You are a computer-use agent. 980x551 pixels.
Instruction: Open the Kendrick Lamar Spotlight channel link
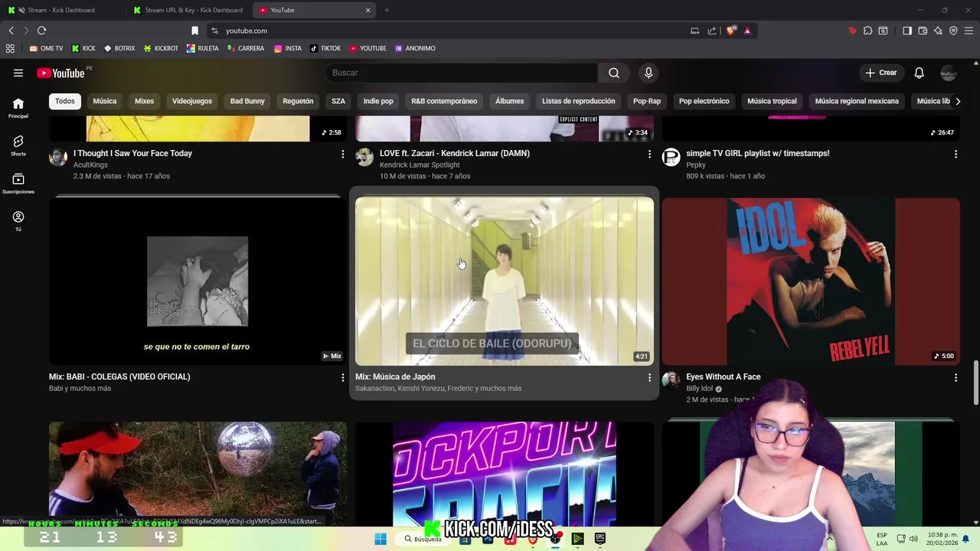(420, 165)
